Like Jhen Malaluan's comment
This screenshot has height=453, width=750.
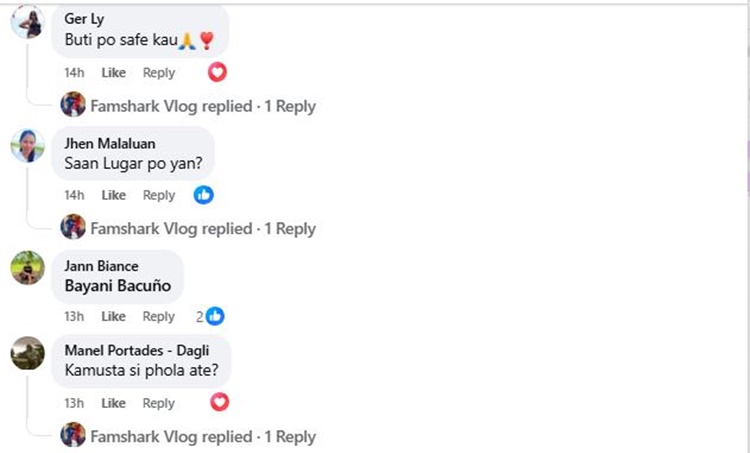click(114, 196)
